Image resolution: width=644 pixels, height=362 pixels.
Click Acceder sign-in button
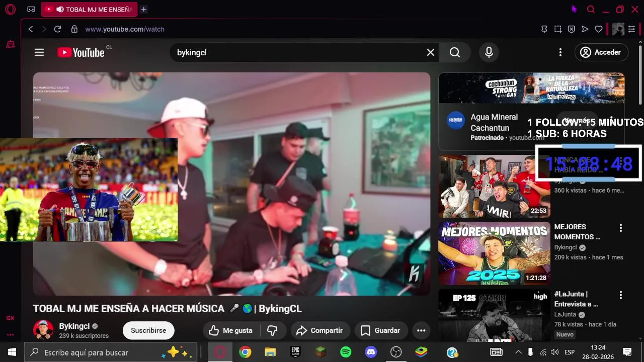[601, 52]
